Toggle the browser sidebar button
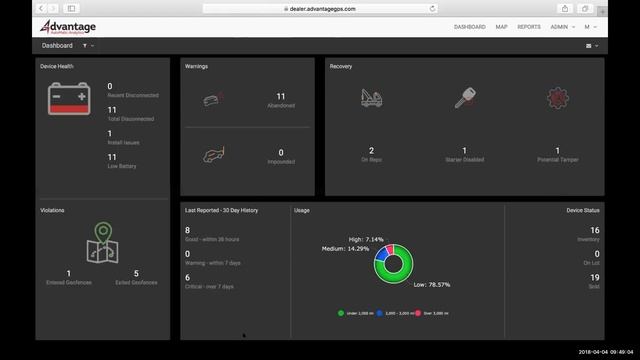Screen dimensions: 640x360 pyautogui.click(x=71, y=9)
